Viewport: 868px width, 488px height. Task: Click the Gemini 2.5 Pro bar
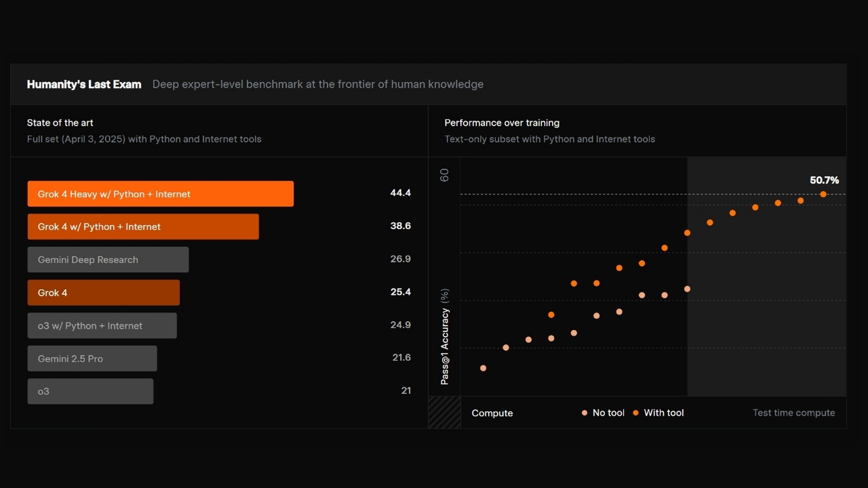[x=92, y=359]
